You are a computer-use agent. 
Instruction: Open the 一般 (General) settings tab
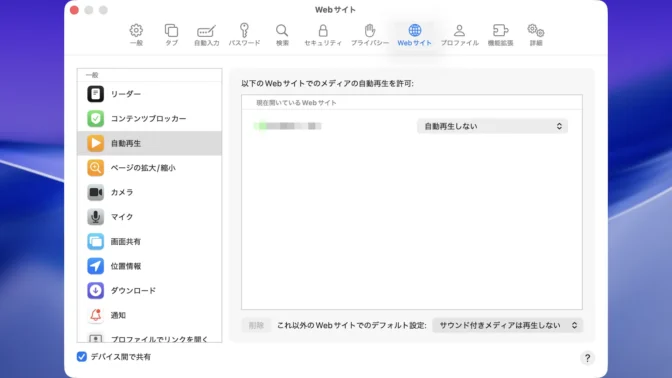coord(136,35)
